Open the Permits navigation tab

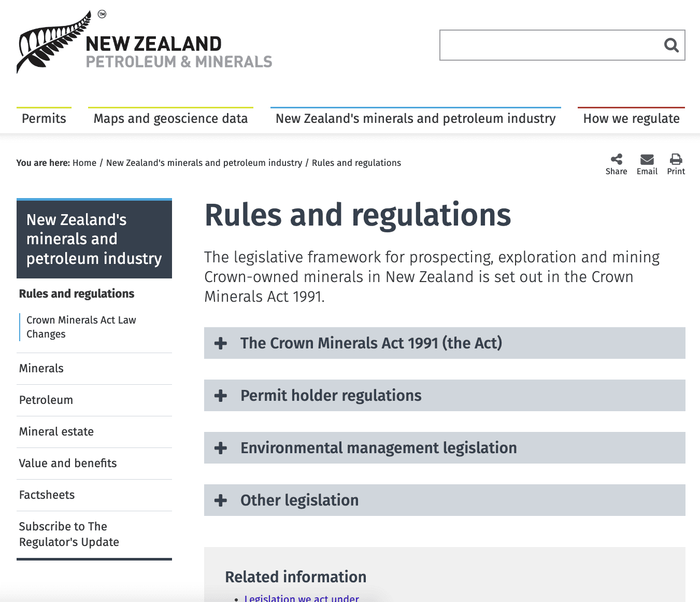point(44,118)
